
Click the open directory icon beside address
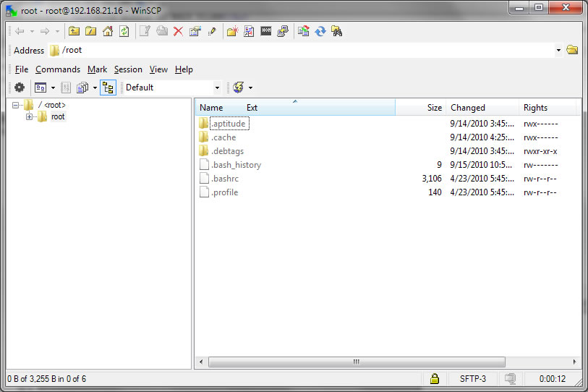click(x=572, y=50)
